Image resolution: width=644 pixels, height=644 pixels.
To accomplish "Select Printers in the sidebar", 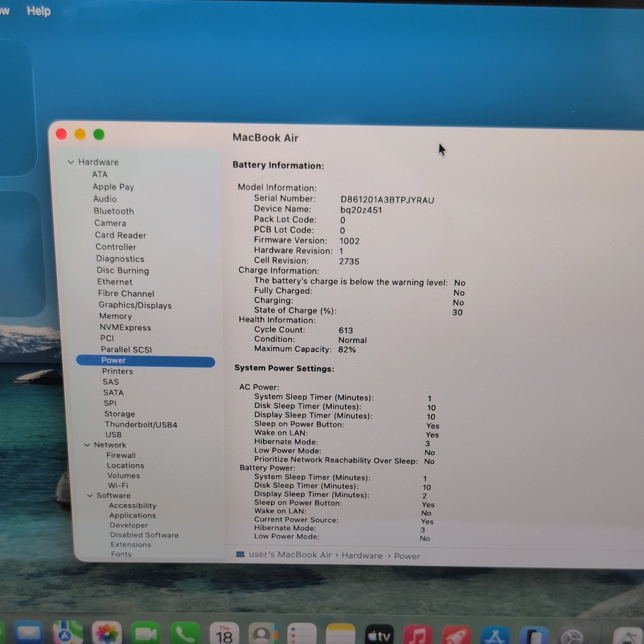I will 117,371.
